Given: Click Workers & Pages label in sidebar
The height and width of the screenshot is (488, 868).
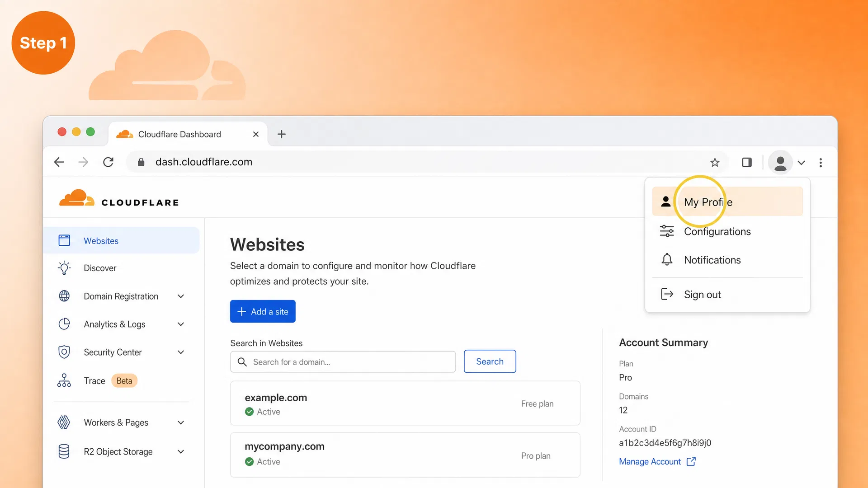Looking at the screenshot, I should [x=116, y=422].
